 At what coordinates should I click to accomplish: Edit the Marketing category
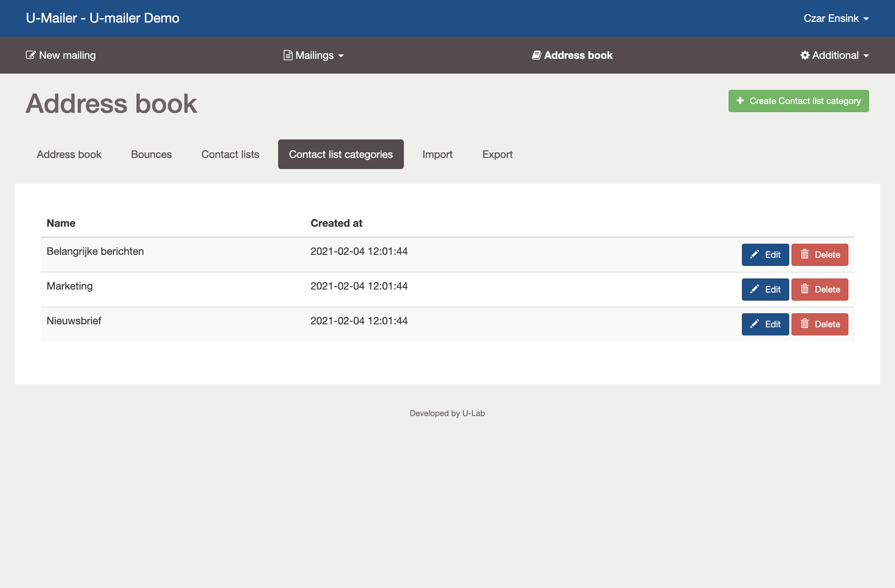point(765,289)
